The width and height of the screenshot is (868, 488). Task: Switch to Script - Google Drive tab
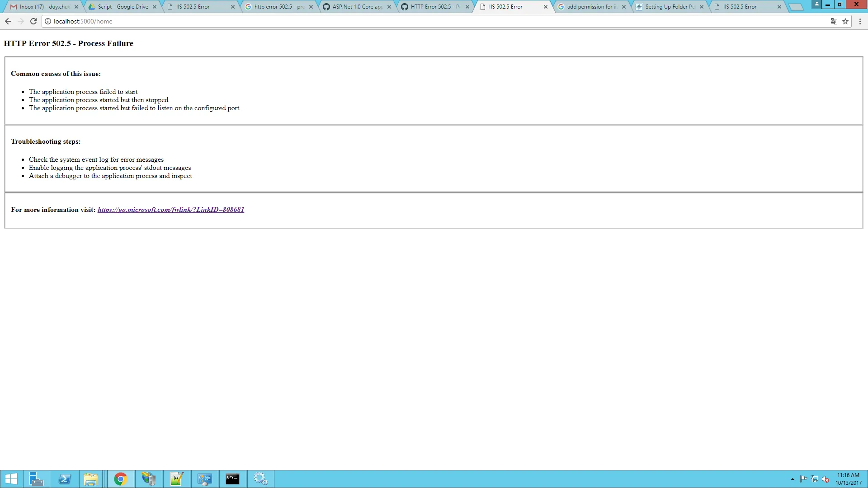pyautogui.click(x=122, y=7)
